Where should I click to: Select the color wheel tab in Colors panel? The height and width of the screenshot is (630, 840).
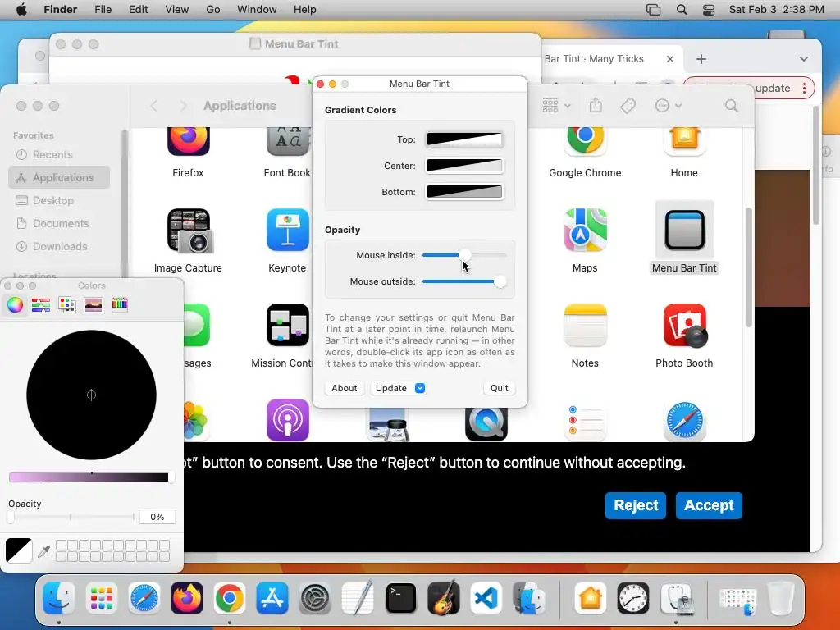click(15, 305)
